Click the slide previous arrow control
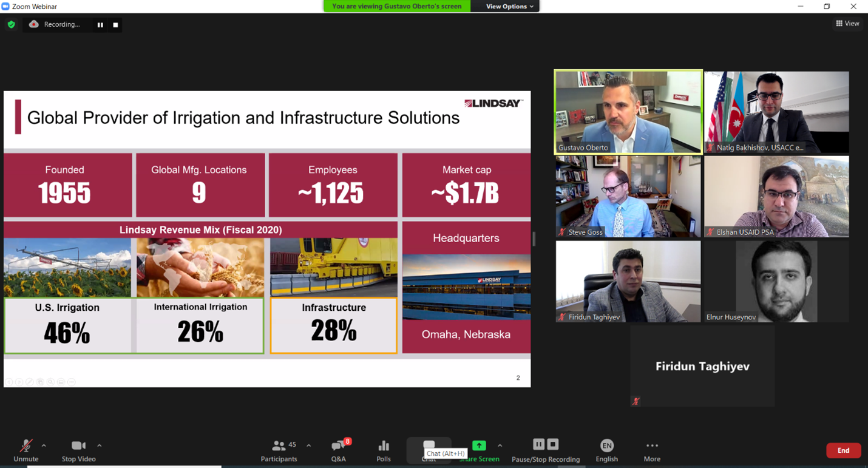Screen dimensions: 868x468 point(9,382)
